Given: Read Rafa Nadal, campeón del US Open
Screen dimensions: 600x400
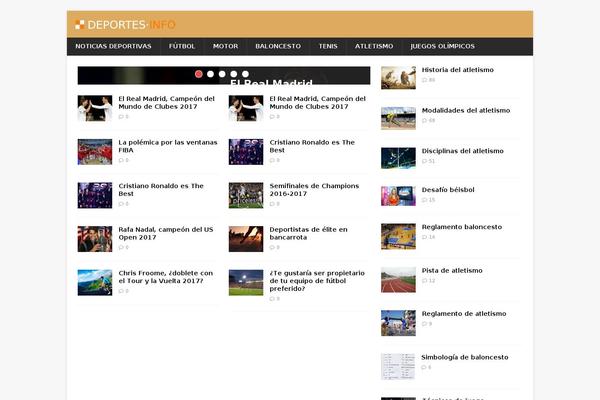Looking at the screenshot, I should pyautogui.click(x=166, y=233).
